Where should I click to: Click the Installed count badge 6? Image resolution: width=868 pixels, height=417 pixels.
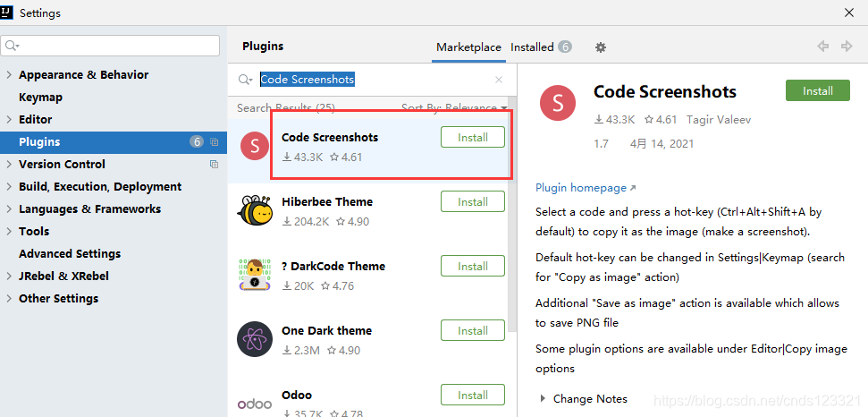point(565,47)
